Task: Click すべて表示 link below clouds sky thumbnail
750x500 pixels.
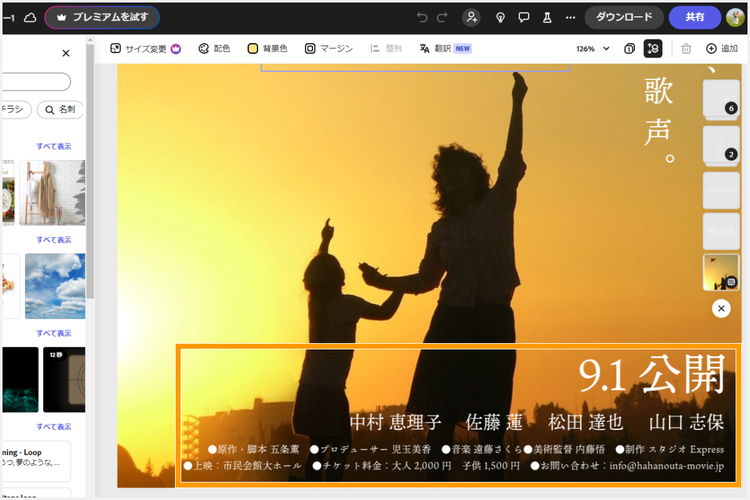Action: pos(54,333)
